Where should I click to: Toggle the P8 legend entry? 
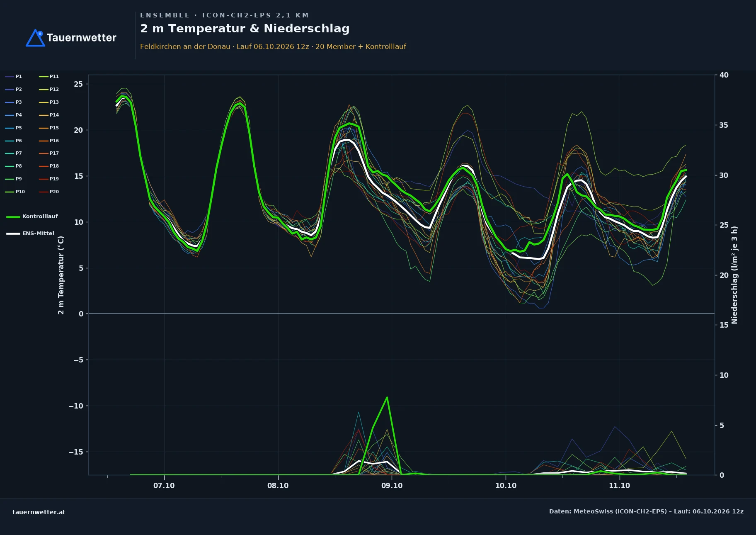point(13,166)
